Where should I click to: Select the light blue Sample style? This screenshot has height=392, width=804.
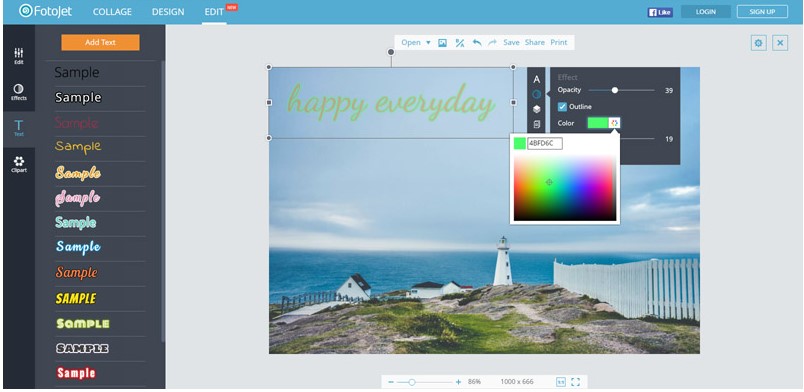[78, 247]
